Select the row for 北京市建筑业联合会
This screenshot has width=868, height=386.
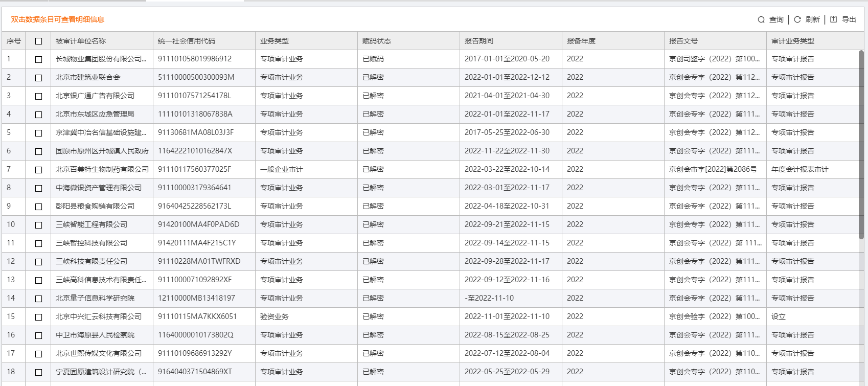88,77
